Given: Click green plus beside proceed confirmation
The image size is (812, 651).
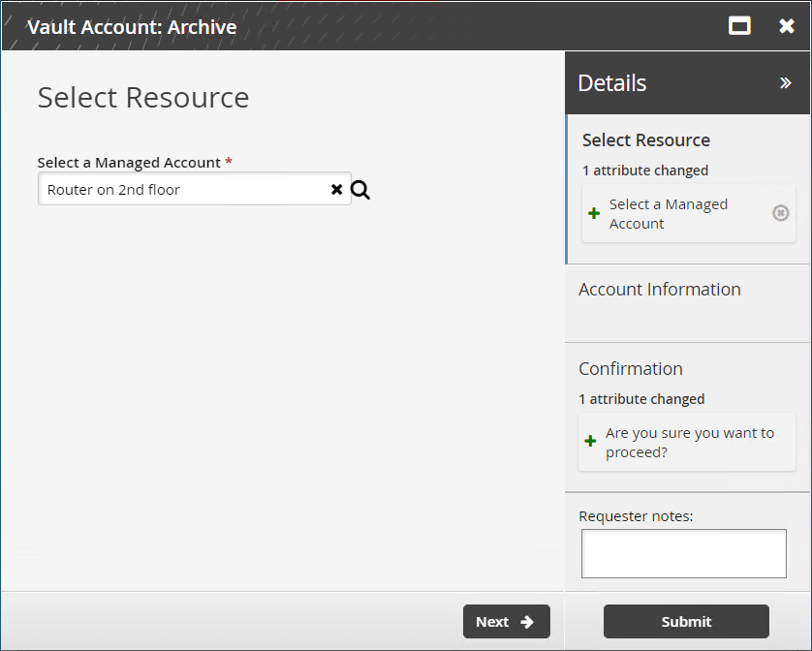Looking at the screenshot, I should coord(590,442).
